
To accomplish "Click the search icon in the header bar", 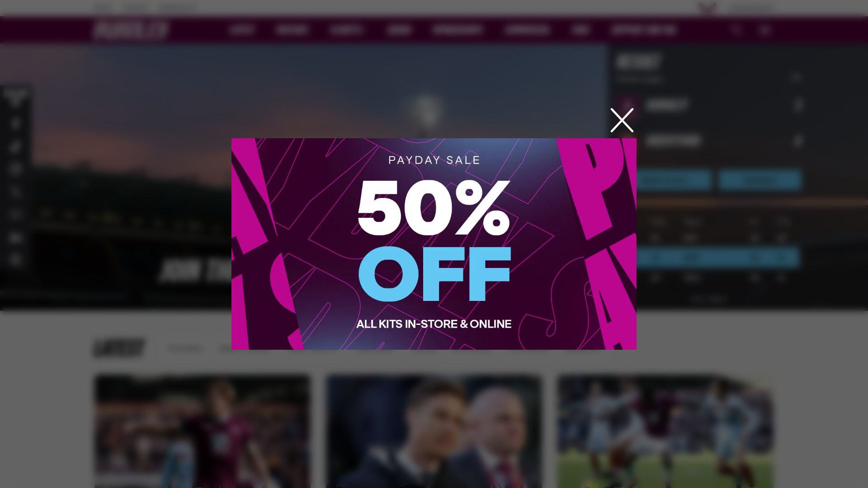I will click(736, 30).
